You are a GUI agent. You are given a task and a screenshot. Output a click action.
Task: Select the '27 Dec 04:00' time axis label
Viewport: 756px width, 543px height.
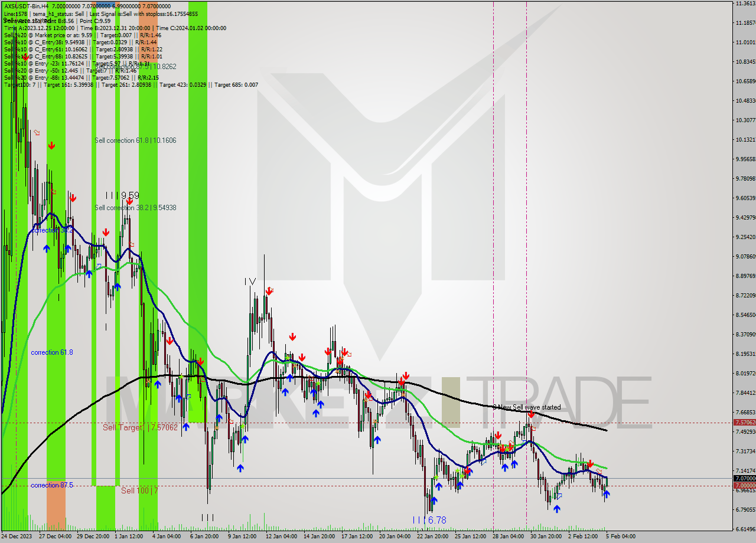pos(56,537)
